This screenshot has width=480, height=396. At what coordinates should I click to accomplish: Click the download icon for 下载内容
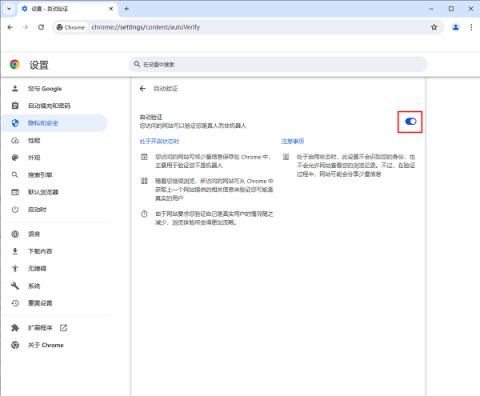point(15,251)
